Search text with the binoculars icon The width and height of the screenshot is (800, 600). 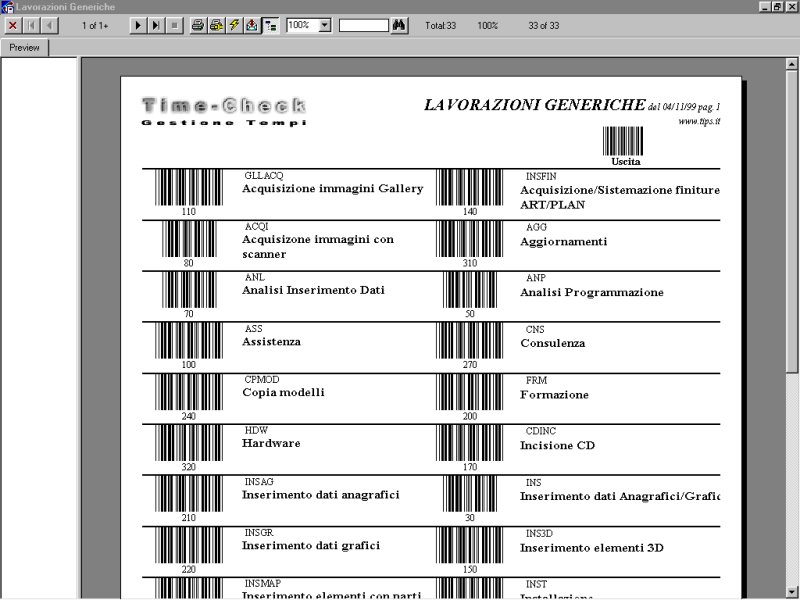point(399,26)
